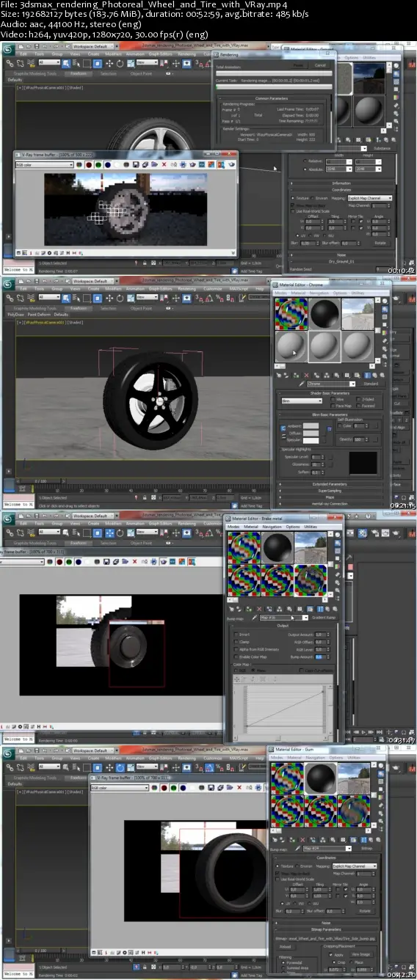
Task: Click Diffuse color swatch in Chrome editor
Action: click(311, 434)
